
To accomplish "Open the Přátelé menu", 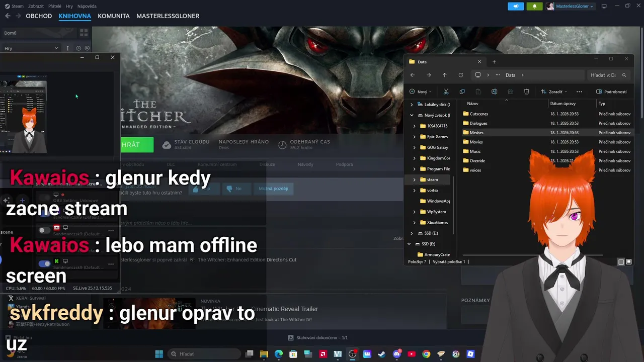I will [55, 6].
